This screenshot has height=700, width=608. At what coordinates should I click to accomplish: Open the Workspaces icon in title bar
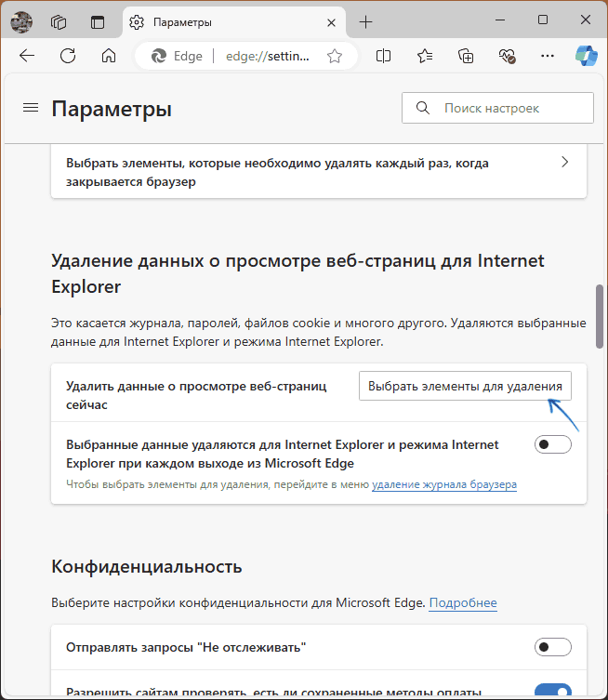pos(59,22)
